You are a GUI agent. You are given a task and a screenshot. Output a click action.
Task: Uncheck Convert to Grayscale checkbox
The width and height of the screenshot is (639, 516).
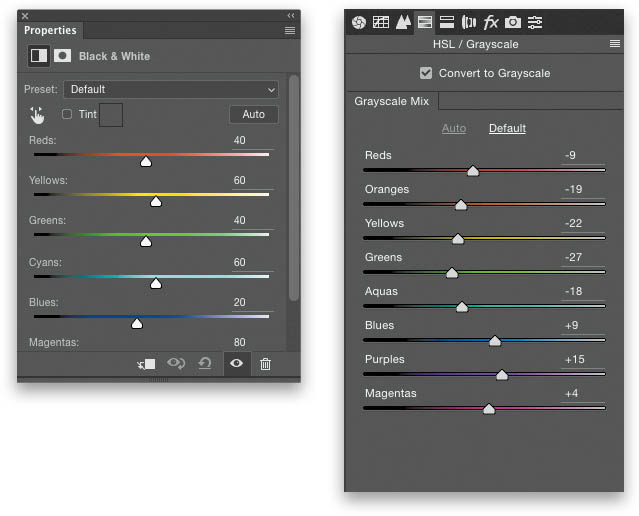(426, 73)
